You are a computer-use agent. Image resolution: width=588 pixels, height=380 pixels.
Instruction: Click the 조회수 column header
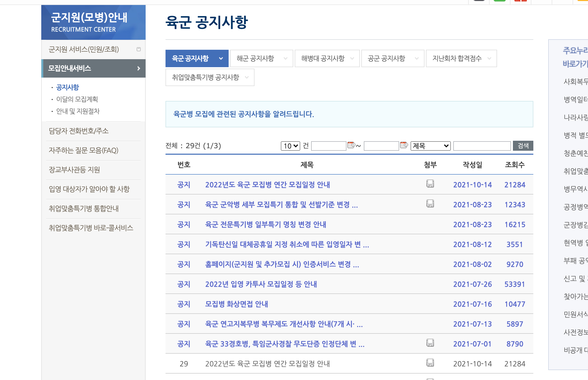pos(515,165)
